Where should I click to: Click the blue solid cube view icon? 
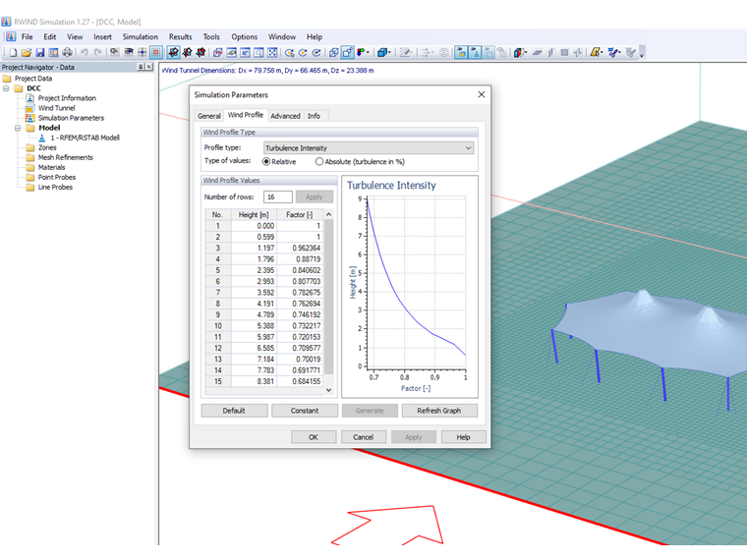pyautogui.click(x=381, y=52)
